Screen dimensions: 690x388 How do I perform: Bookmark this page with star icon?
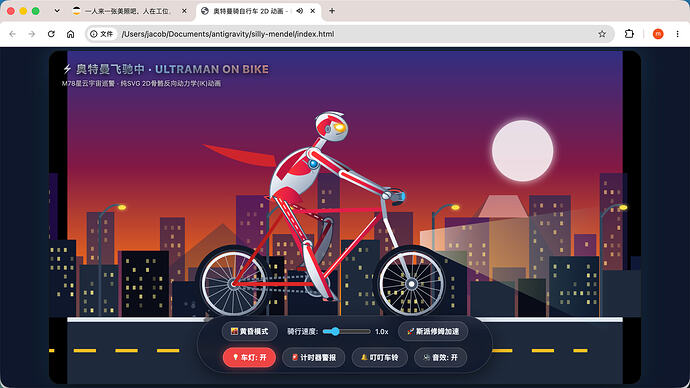pyautogui.click(x=602, y=34)
